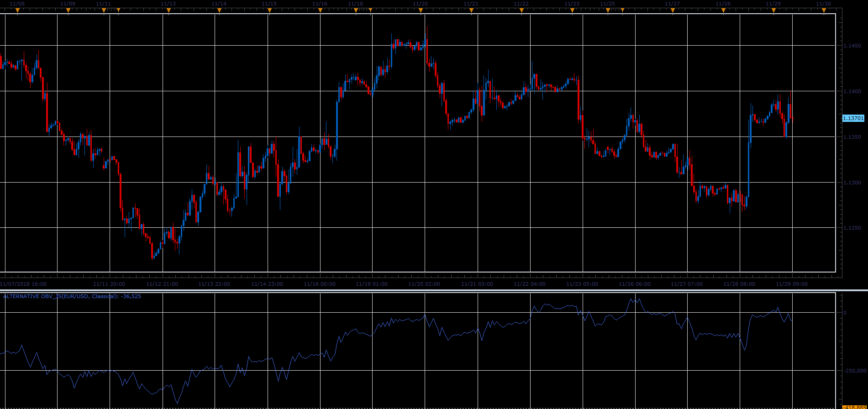Click the orange day marker under 11/13
Screen dimensions: 868x409
click(x=168, y=10)
